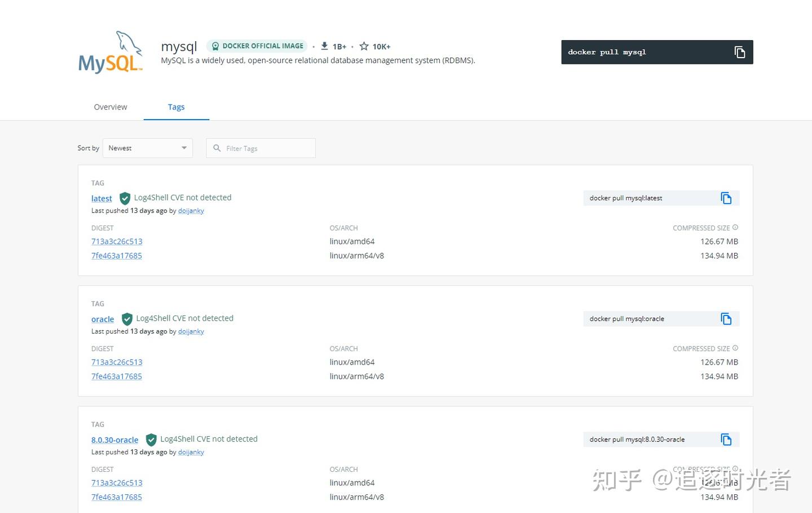Open the Sort by Newest dropdown

[x=148, y=148]
